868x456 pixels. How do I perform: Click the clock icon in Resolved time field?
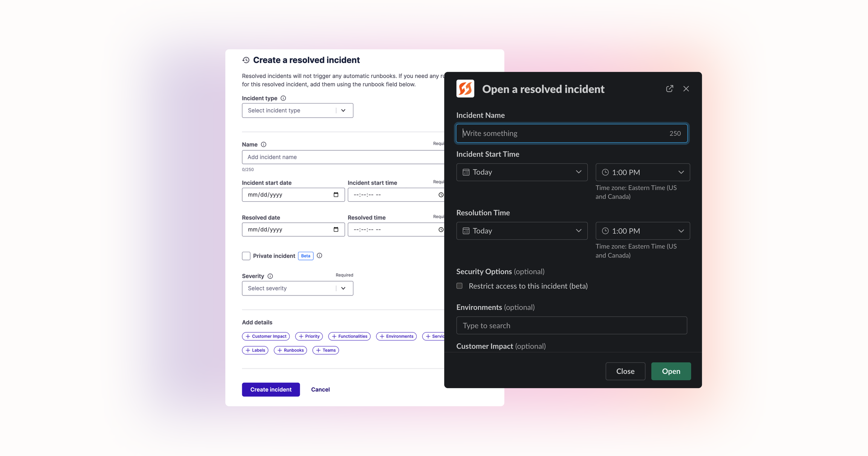[441, 230]
